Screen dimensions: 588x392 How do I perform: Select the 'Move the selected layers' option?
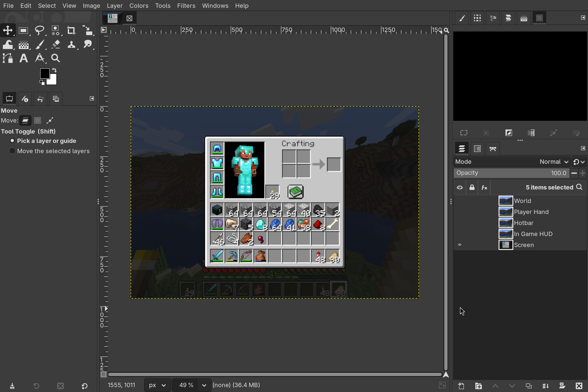12,151
